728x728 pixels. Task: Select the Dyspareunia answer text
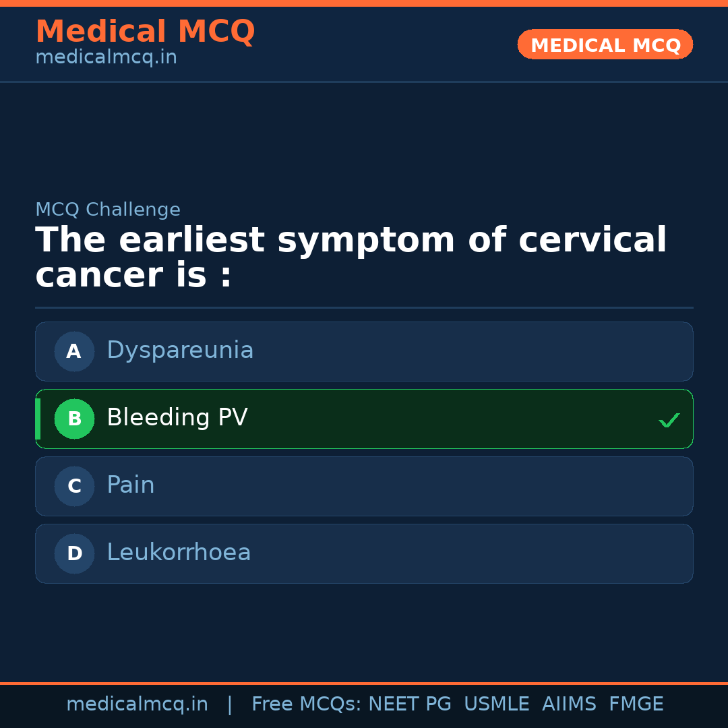tap(180, 351)
